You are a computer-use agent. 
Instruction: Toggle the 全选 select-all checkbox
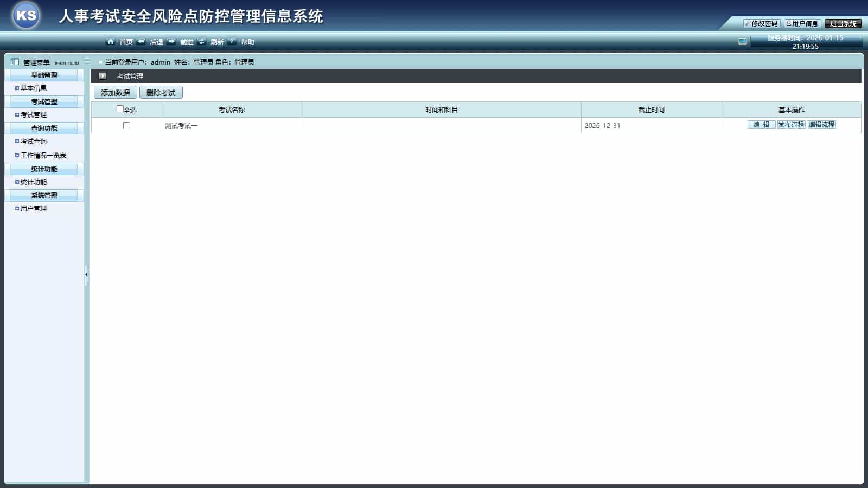point(120,109)
